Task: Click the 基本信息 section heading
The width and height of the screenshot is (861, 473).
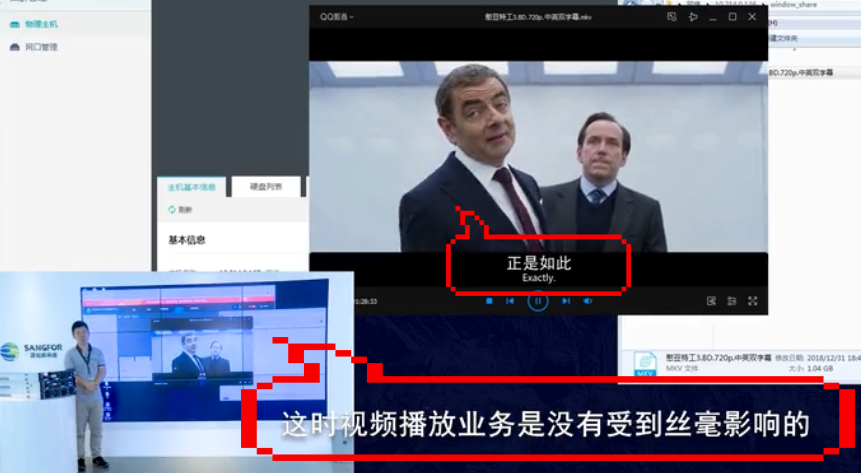Action: [x=187, y=240]
